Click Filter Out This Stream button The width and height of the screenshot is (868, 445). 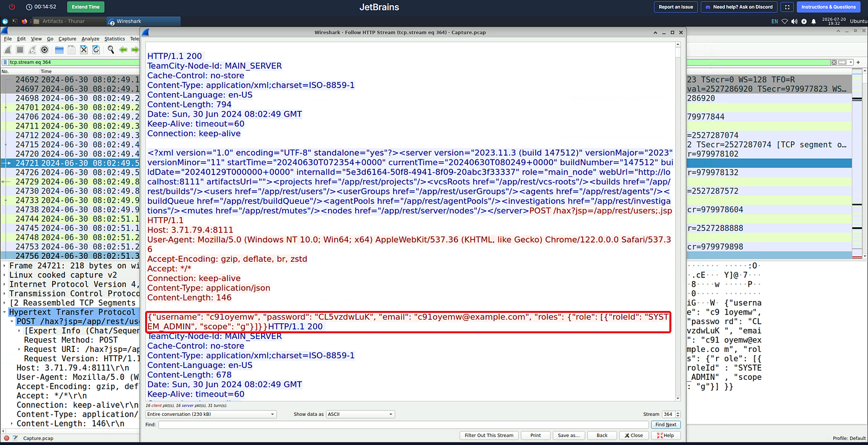(489, 435)
